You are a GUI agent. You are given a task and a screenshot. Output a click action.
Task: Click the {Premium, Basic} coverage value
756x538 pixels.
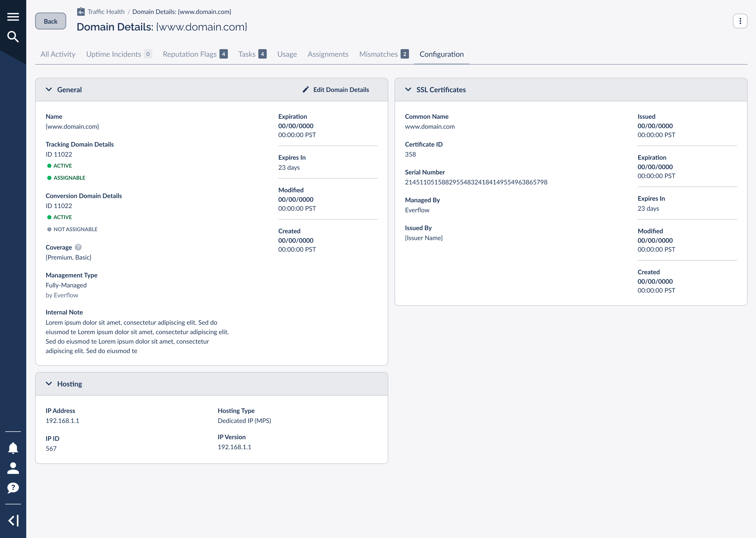(69, 257)
